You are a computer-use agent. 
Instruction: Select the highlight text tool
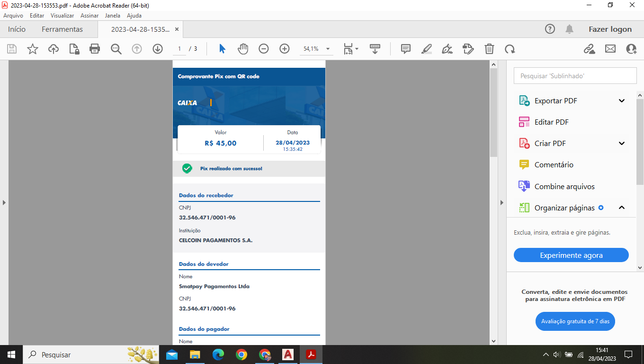427,49
